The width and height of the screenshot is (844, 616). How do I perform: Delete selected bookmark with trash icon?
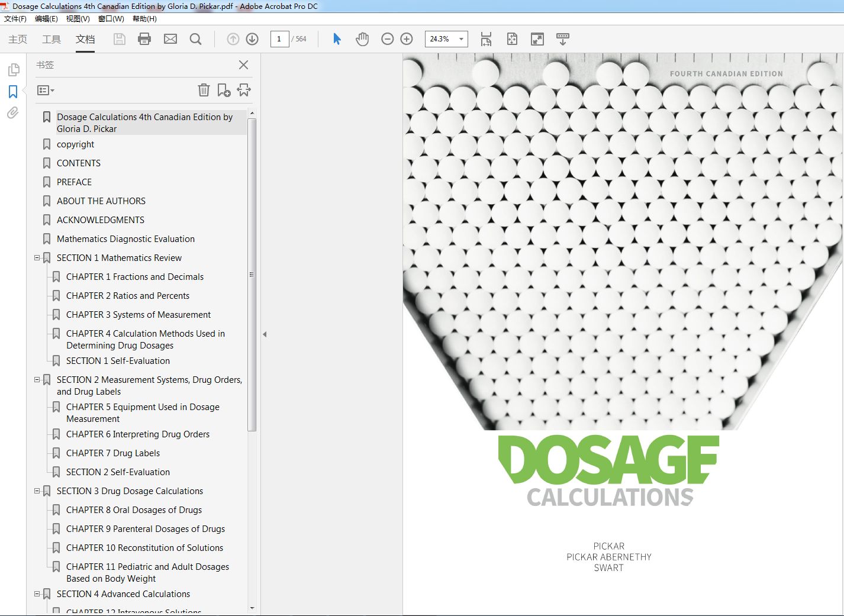[204, 90]
